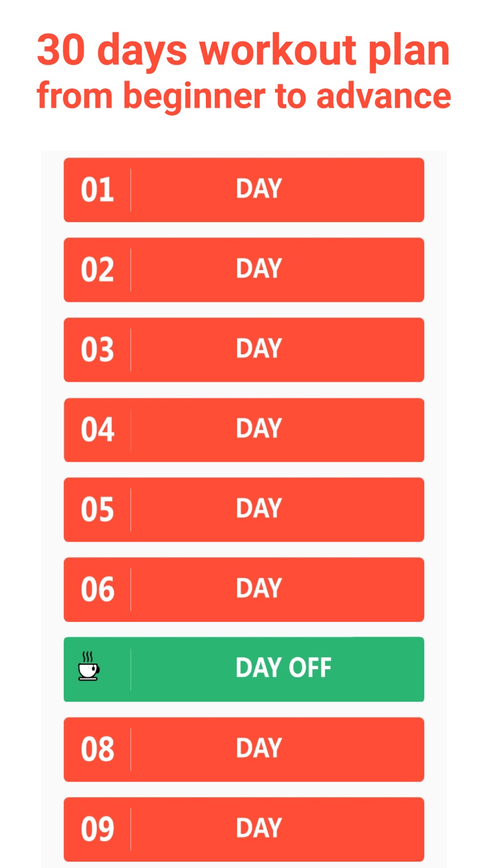The height and width of the screenshot is (868, 488).
Task: Open the Day 01 workout
Action: pos(244,190)
